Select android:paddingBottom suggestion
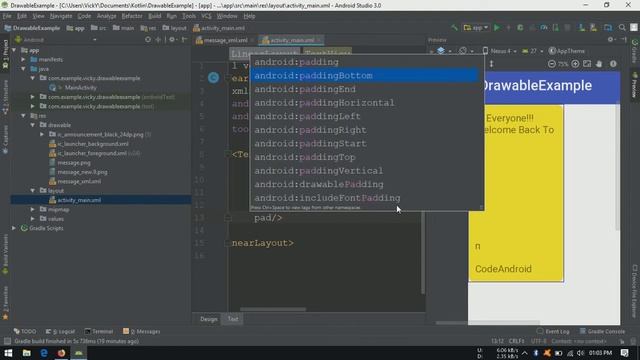 364,76
